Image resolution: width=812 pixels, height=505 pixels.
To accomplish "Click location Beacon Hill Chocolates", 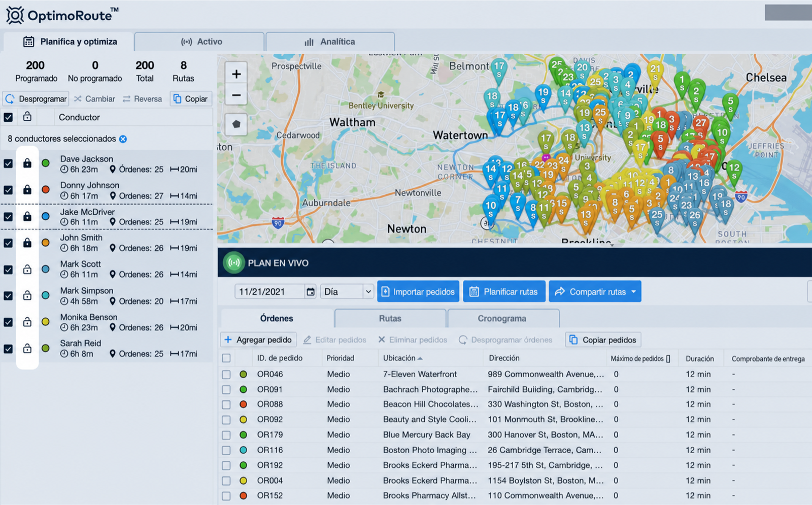I will 430,404.
